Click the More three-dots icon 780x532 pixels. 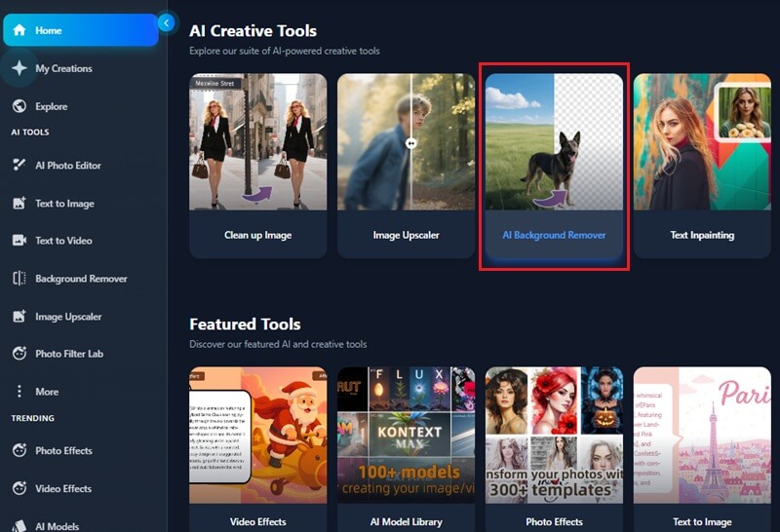point(19,392)
